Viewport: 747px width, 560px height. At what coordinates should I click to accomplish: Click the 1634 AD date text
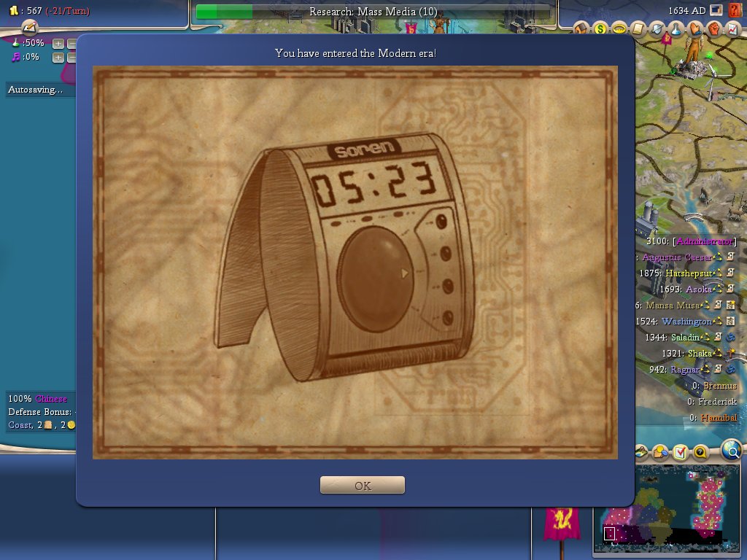click(686, 10)
